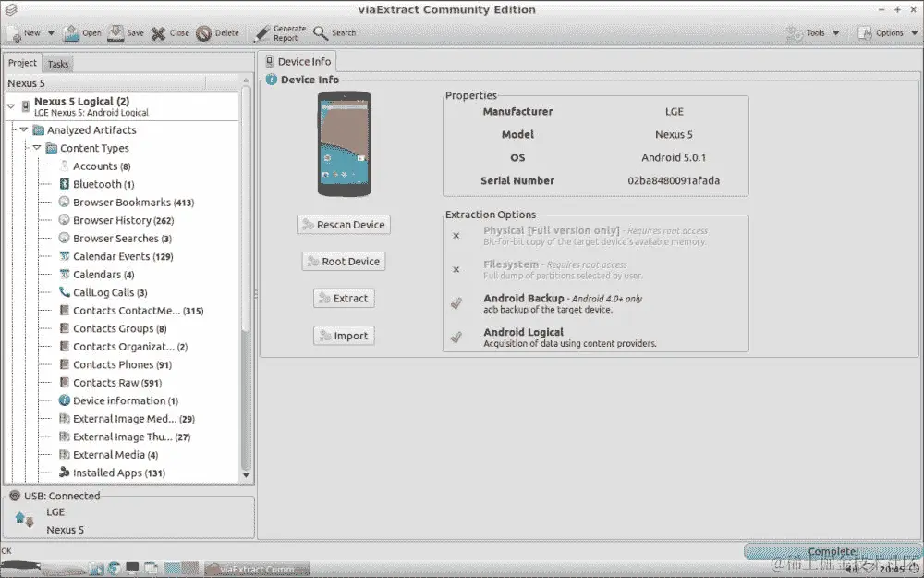Click the tree scrollbar up arrow
The height and width of the screenshot is (578, 924).
(246, 80)
